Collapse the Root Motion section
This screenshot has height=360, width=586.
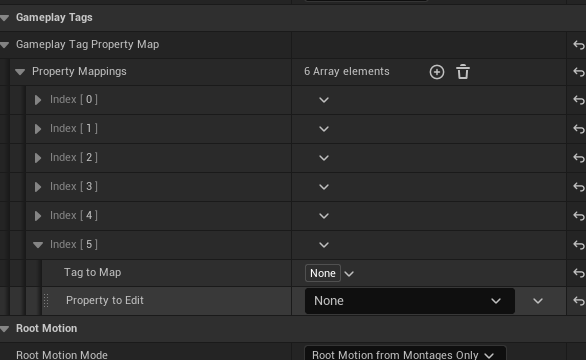coord(5,329)
